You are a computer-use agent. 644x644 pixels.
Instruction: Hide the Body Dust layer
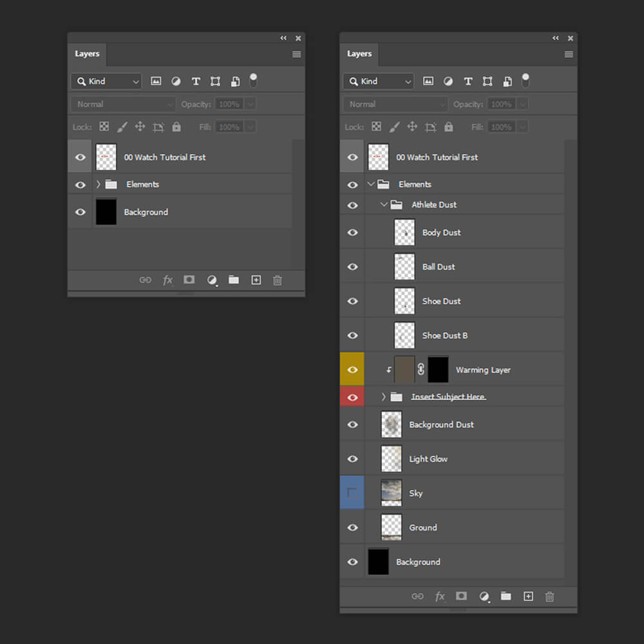(352, 232)
